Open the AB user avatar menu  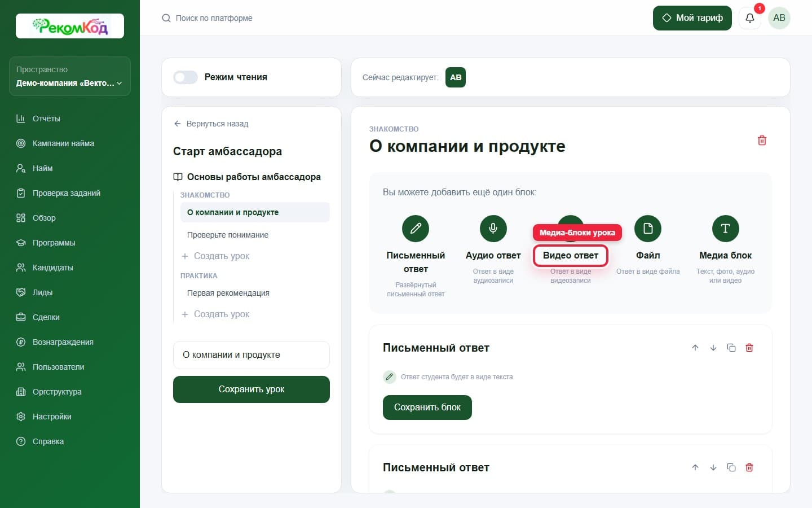point(779,18)
